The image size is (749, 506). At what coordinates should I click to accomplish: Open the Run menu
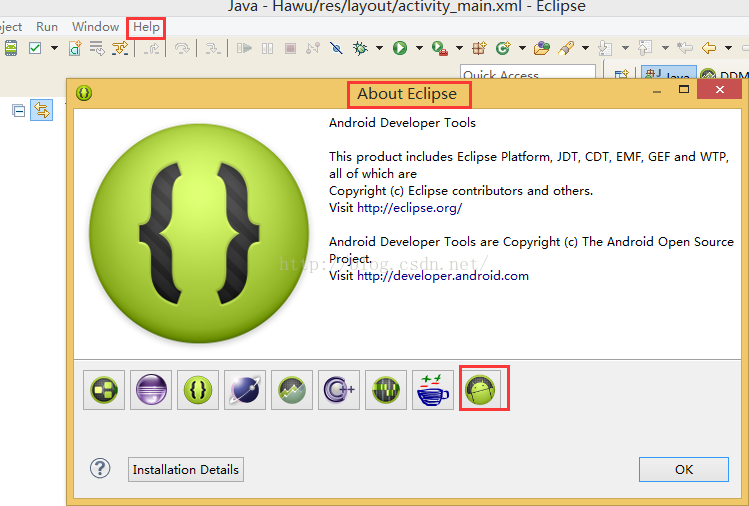pyautogui.click(x=47, y=27)
